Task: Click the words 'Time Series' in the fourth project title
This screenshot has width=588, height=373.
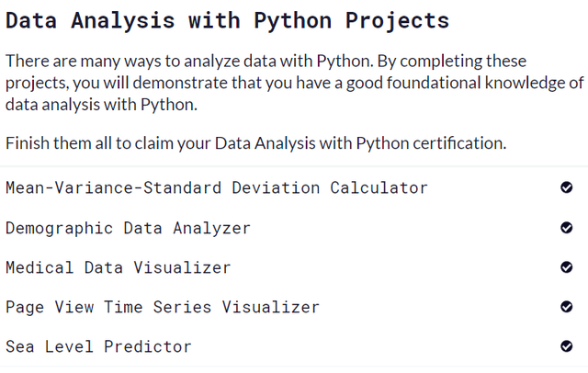Action: 157,308
